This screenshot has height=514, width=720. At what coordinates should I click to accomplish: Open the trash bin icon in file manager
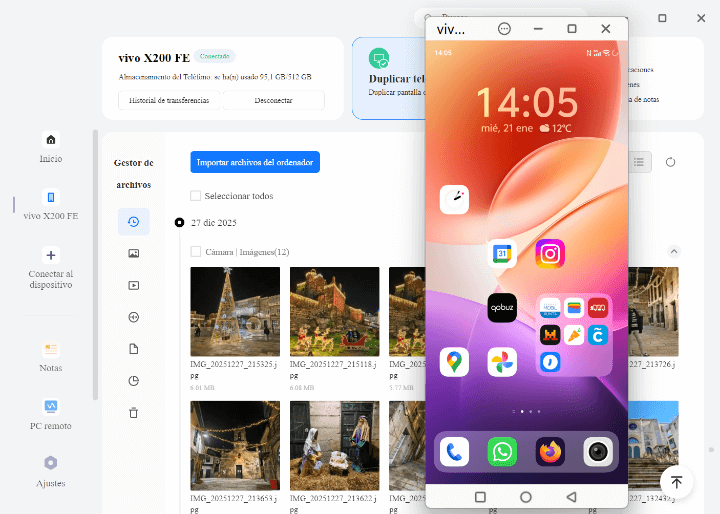(134, 412)
